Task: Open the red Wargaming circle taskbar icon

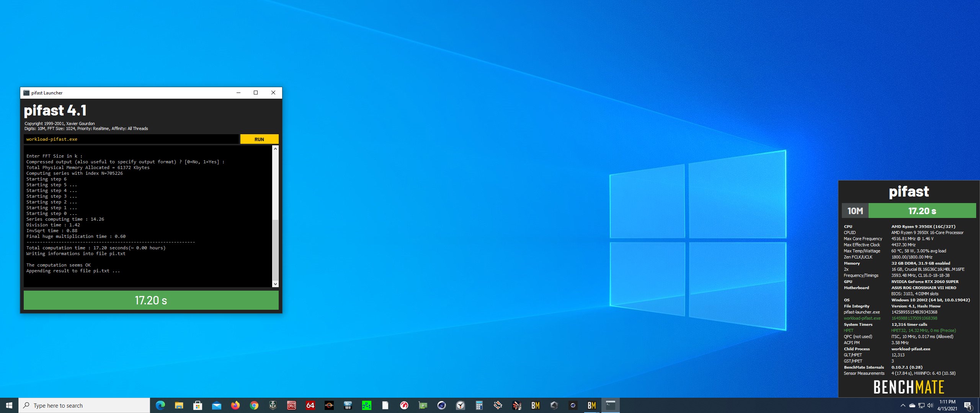Action: 404,405
